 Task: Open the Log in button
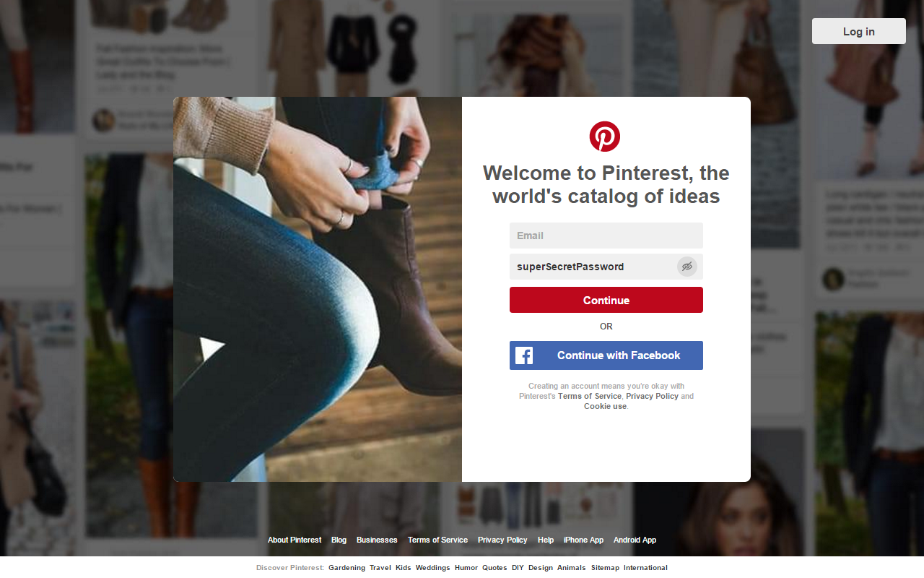(x=859, y=31)
